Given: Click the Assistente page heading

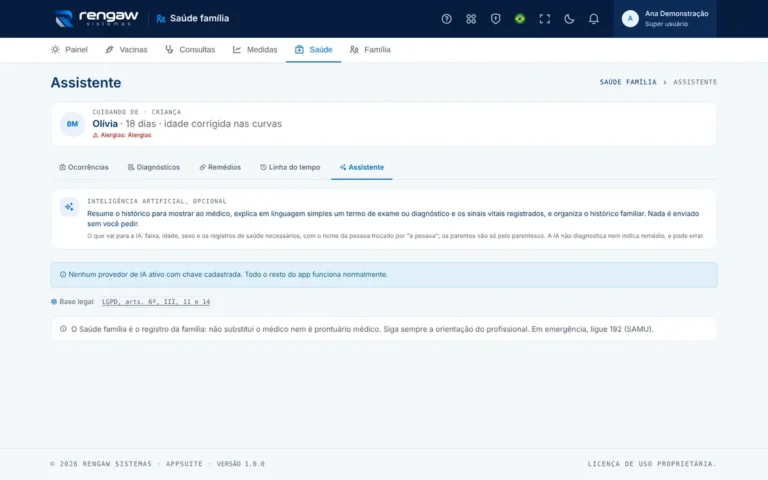Looking at the screenshot, I should click(x=86, y=82).
